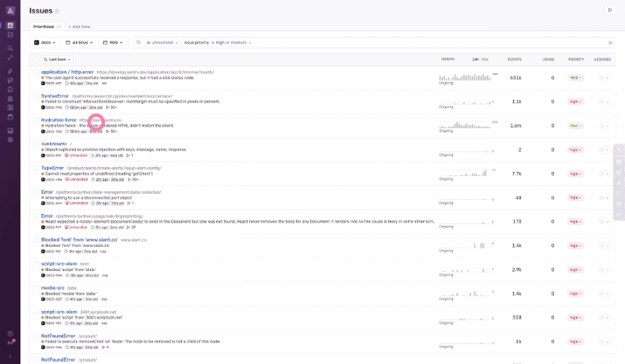
Task: Toggle the 24h graph period
Action: tap(475, 59)
